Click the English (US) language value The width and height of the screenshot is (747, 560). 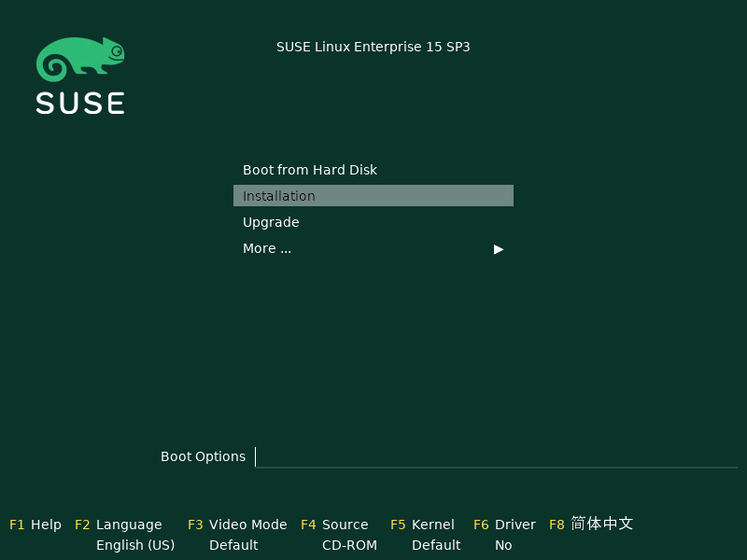[x=135, y=545]
